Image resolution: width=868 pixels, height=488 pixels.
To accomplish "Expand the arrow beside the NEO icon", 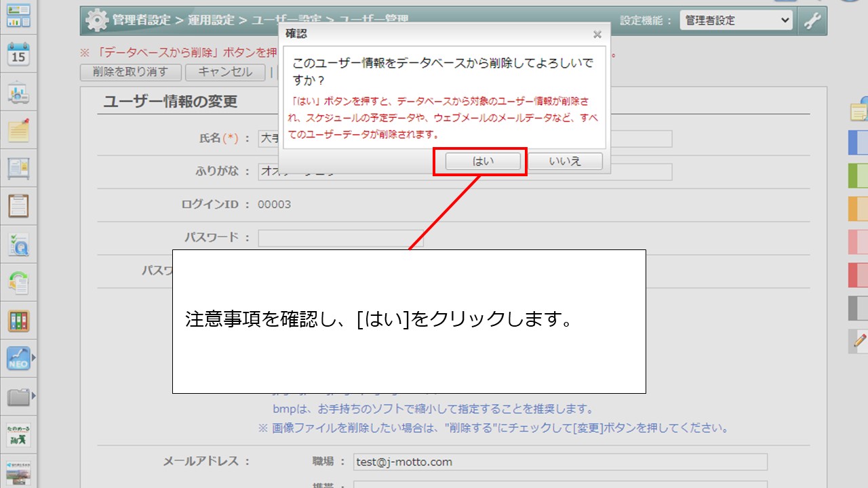I will tap(33, 357).
